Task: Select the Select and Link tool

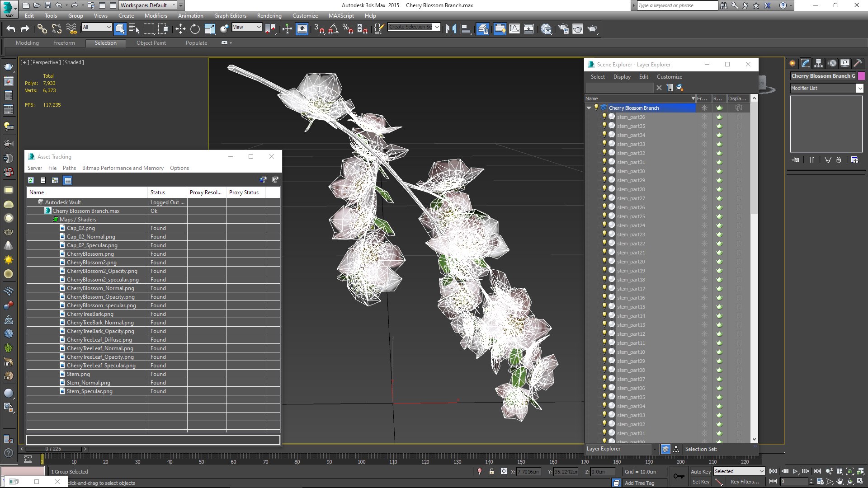Action: coord(42,29)
